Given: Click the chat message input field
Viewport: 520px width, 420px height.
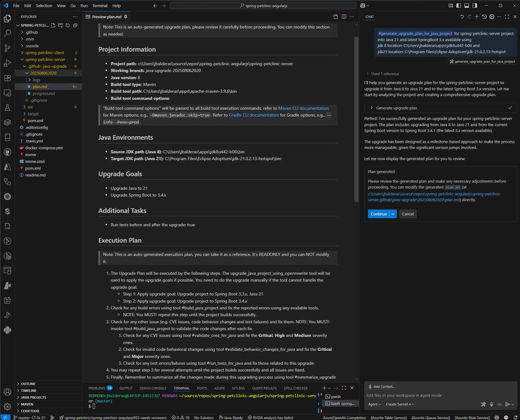Looking at the screenshot, I should coord(439,395).
